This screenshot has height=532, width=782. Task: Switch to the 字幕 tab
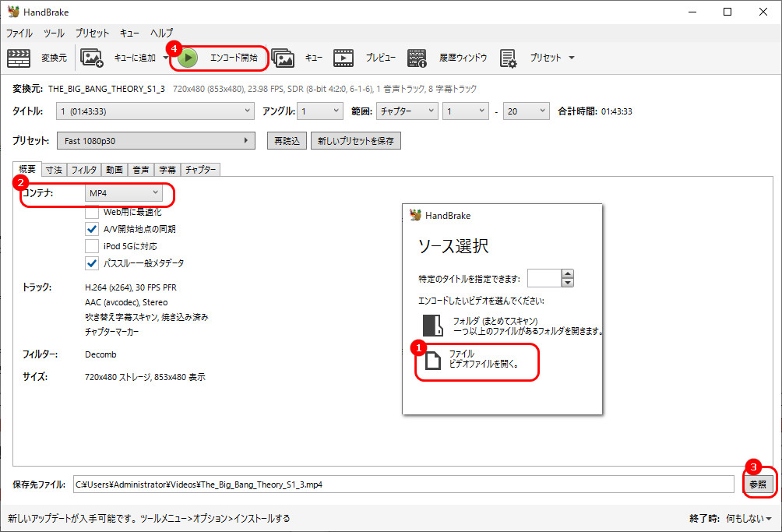point(167,170)
